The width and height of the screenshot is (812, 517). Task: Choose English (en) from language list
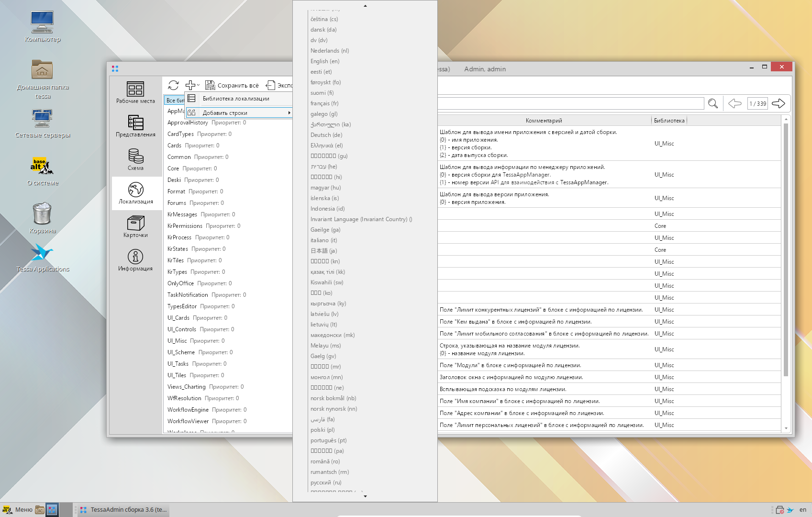[325, 61]
